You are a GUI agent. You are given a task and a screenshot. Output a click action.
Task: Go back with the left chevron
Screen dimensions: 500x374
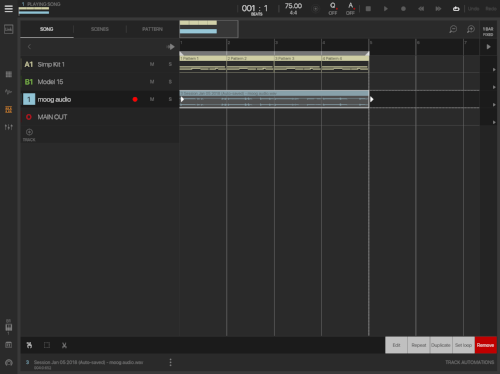pos(29,47)
